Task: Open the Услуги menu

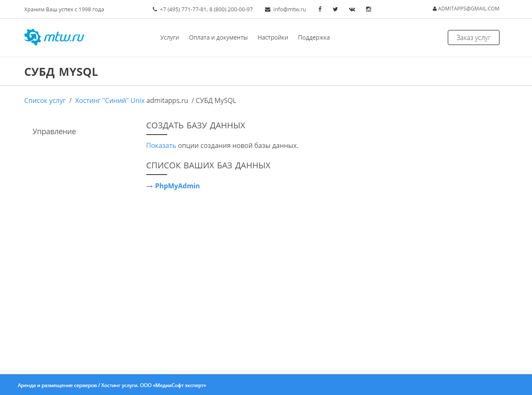Action: coord(170,37)
